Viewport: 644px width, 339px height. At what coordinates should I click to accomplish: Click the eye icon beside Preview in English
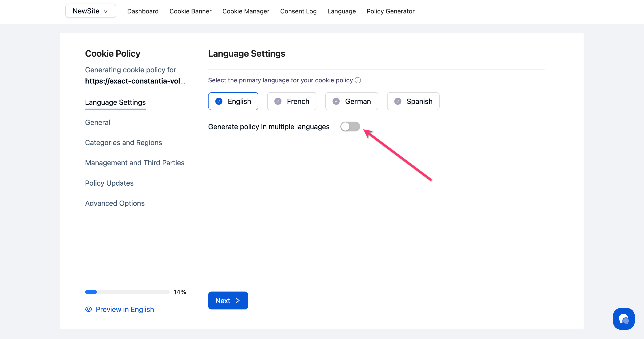pos(89,309)
